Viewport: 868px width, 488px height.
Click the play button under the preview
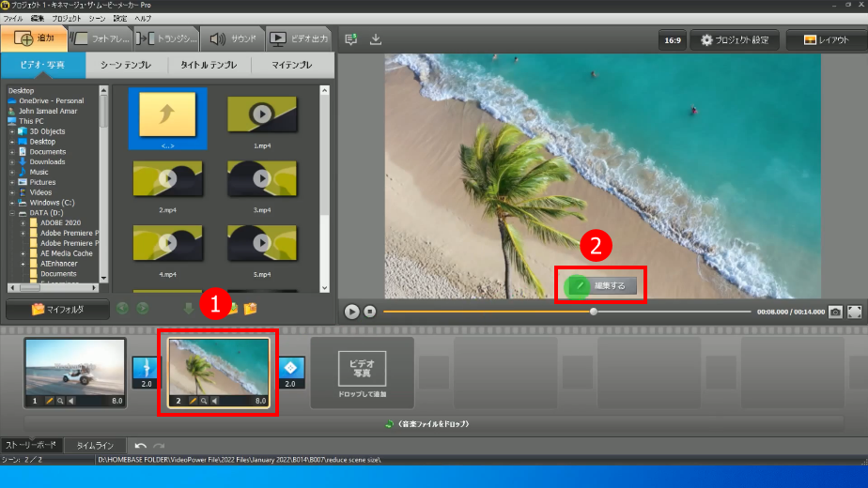point(351,312)
